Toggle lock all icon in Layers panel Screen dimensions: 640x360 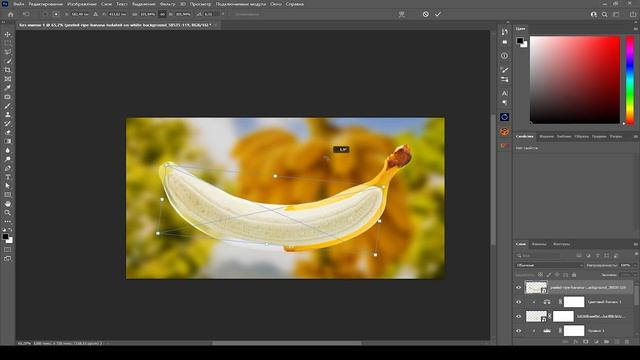click(574, 275)
